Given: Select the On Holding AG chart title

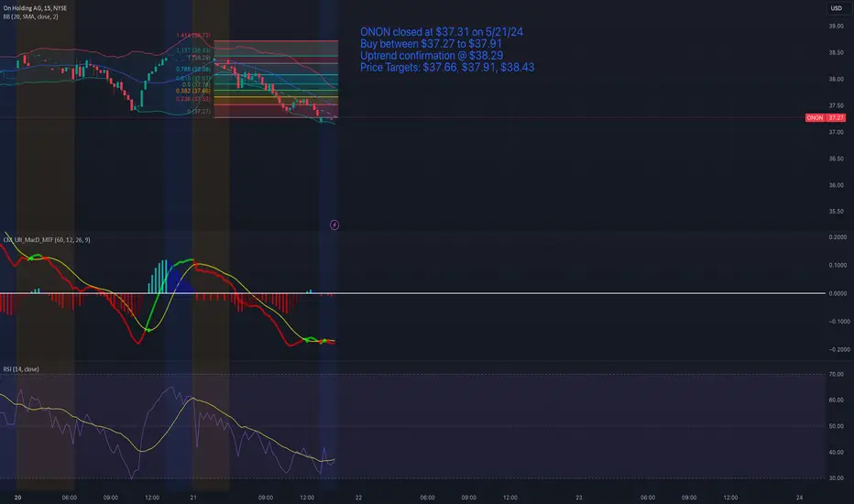Looking at the screenshot, I should pyautogui.click(x=35, y=8).
